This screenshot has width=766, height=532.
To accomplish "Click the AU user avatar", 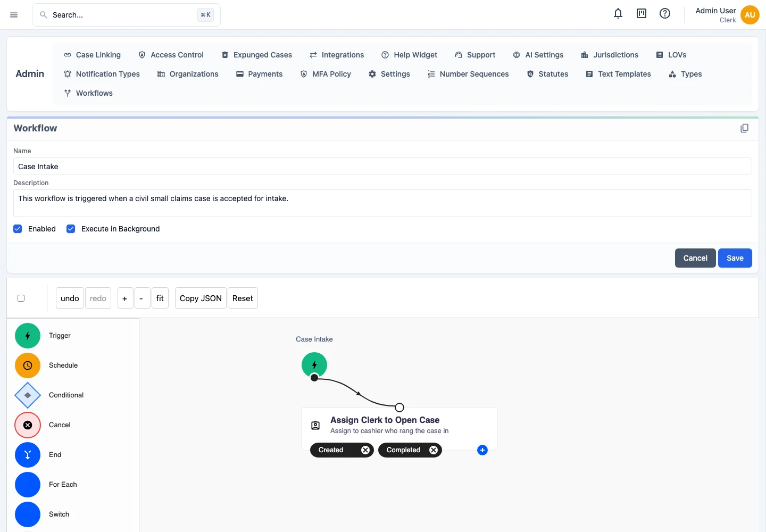I will [750, 15].
